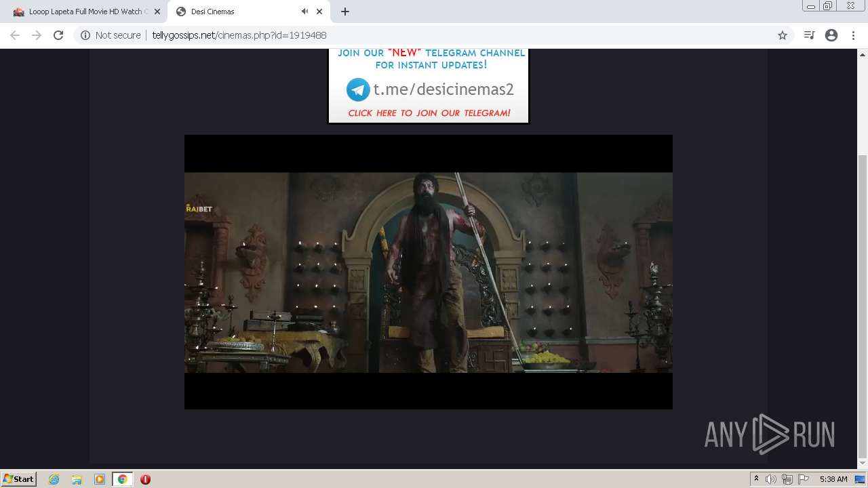The image size is (868, 488).
Task: Go back to the previous page
Action: coord(15,35)
